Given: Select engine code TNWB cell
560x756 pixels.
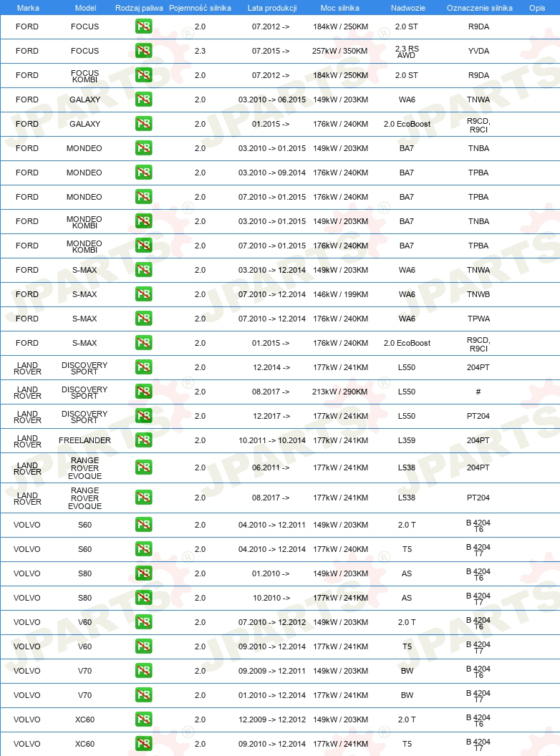Looking at the screenshot, I should click(x=478, y=294).
